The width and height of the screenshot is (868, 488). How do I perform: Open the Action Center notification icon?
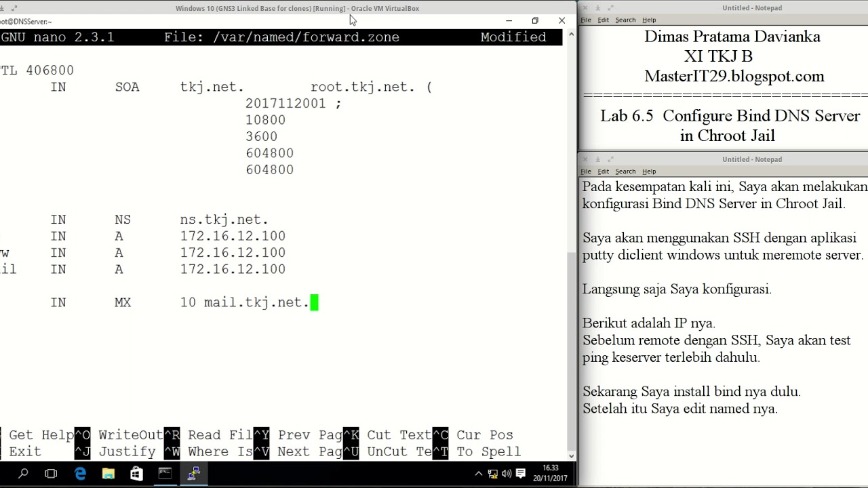point(521,474)
